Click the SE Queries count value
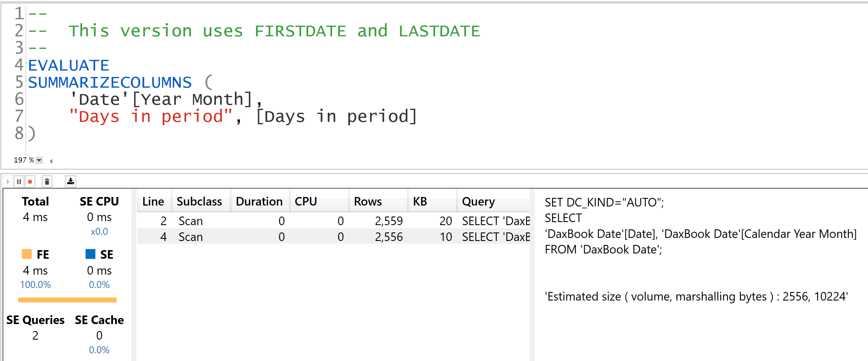The image size is (868, 361). pyautogui.click(x=35, y=335)
